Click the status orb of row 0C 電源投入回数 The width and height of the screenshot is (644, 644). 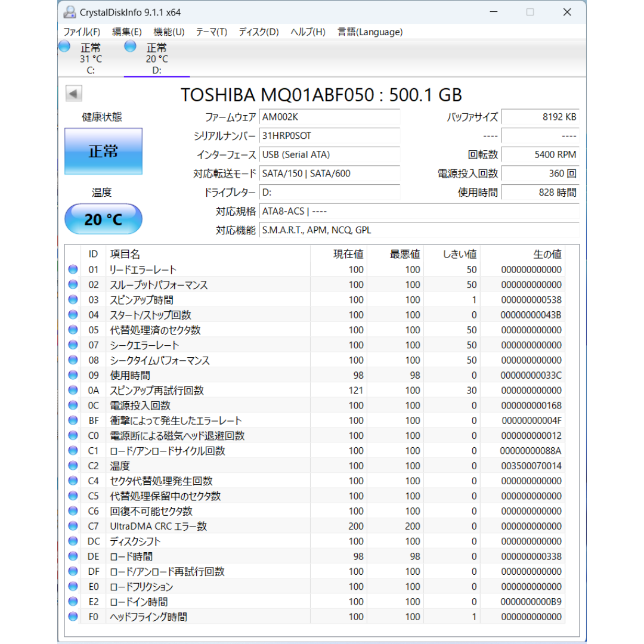[73, 405]
